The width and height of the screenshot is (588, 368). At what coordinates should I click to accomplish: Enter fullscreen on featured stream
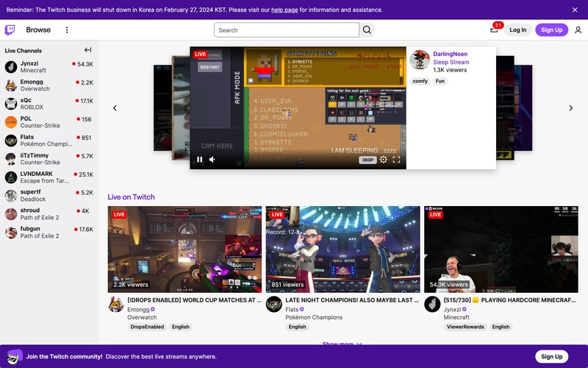click(396, 160)
